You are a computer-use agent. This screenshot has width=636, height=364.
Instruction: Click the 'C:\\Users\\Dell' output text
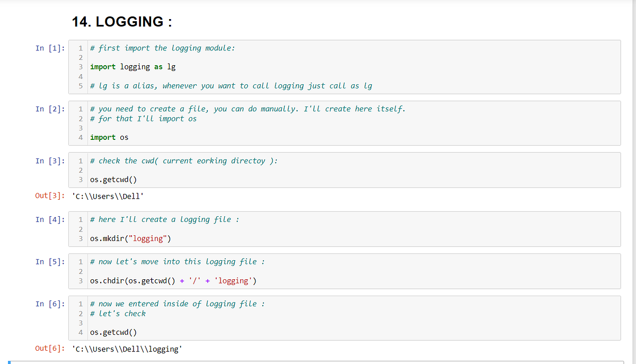(108, 196)
